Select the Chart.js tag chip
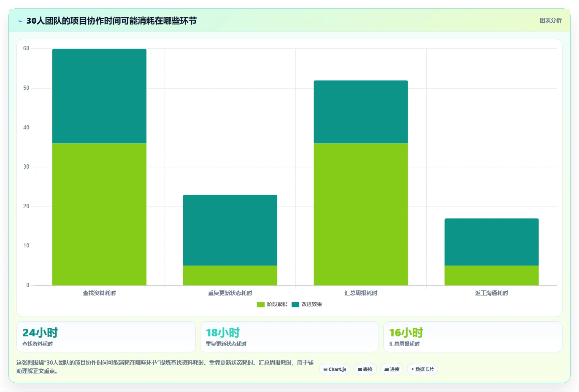The image size is (579, 392). coord(335,369)
